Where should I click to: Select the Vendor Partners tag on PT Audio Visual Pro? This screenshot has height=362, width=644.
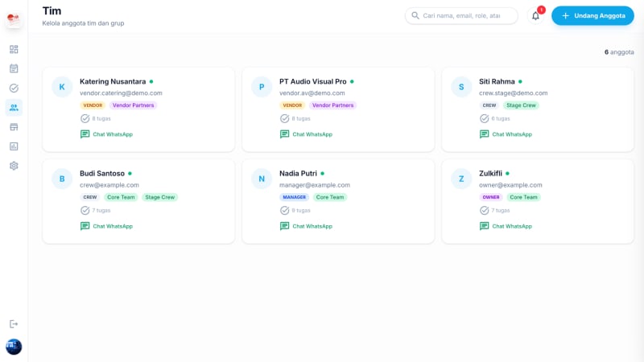pyautogui.click(x=332, y=105)
